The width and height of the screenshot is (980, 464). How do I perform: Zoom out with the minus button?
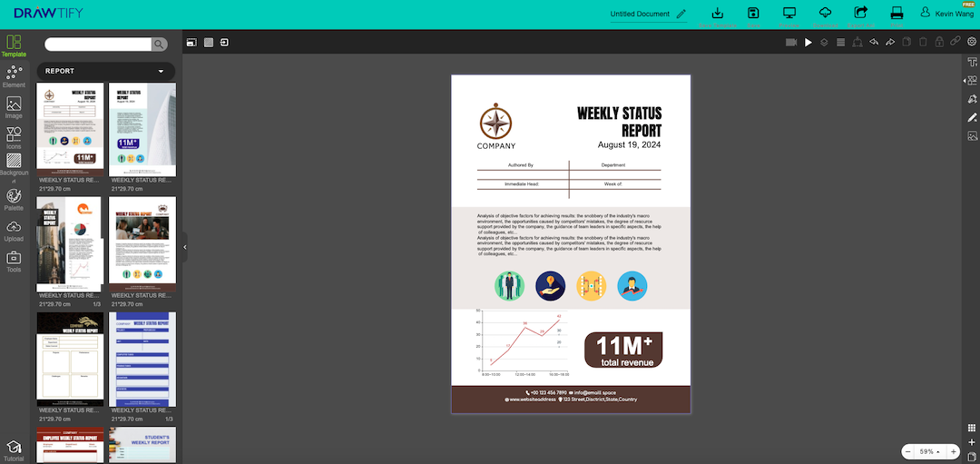point(907,451)
